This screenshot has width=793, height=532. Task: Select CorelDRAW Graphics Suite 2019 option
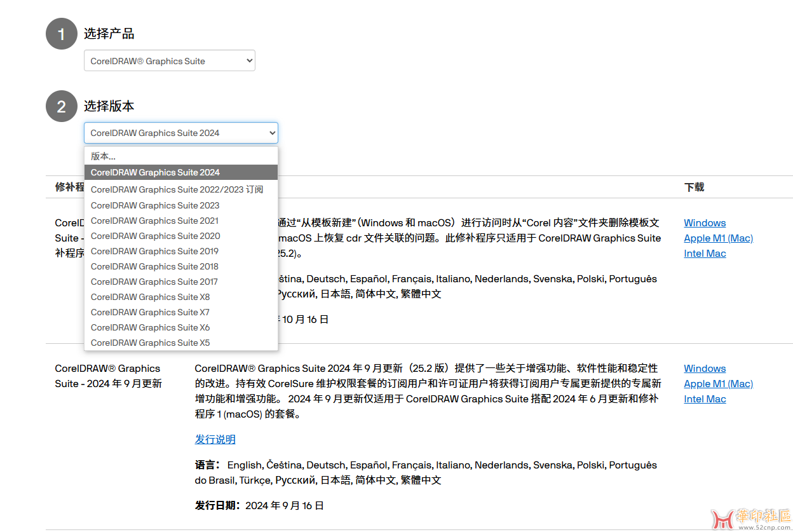[x=181, y=251]
